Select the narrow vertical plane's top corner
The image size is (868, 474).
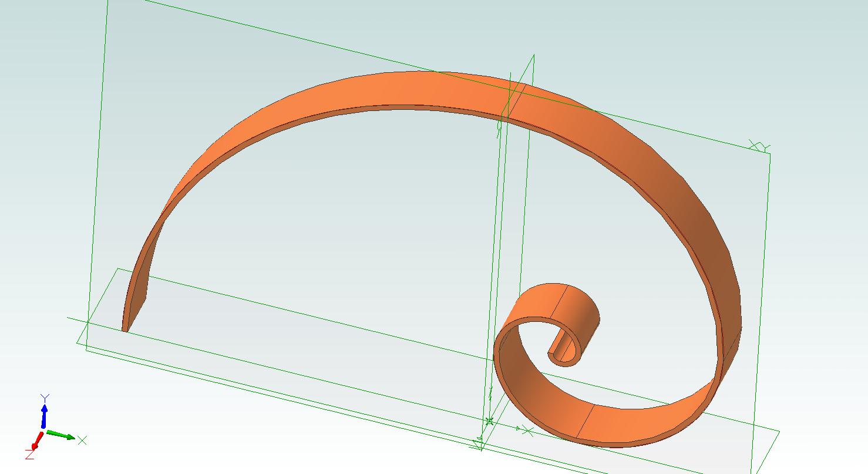[533, 56]
